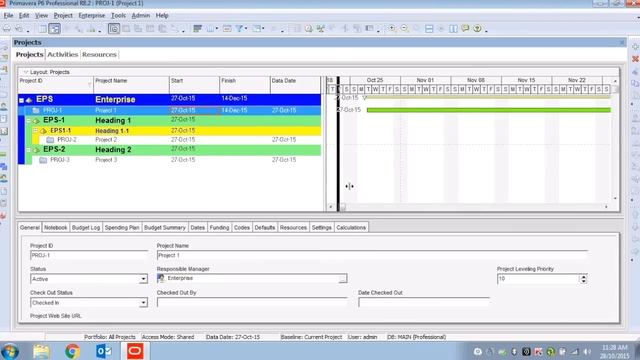The height and width of the screenshot is (360, 640).
Task: Click the Timescale toolbar icon
Action: 227,29
